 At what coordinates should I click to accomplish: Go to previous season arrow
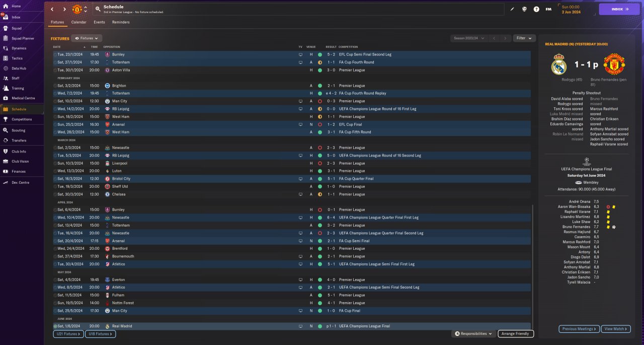[494, 38]
